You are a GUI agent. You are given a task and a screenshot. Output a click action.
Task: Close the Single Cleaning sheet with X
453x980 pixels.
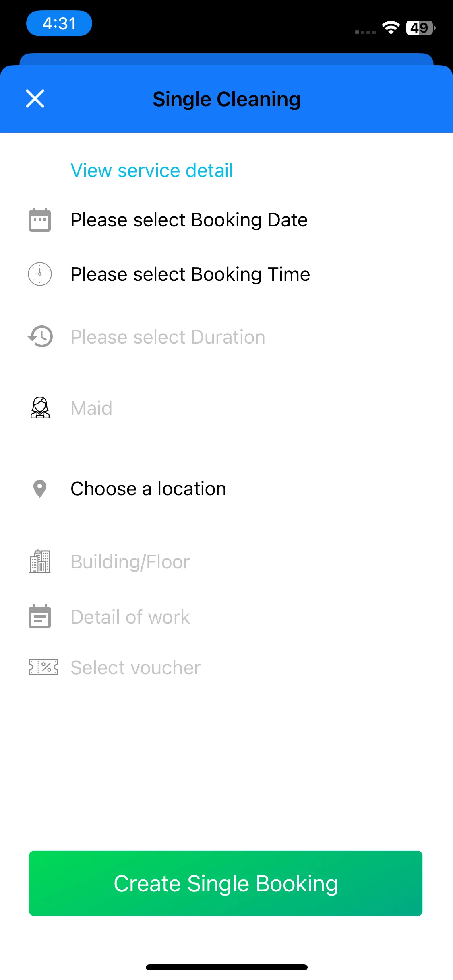tap(35, 99)
